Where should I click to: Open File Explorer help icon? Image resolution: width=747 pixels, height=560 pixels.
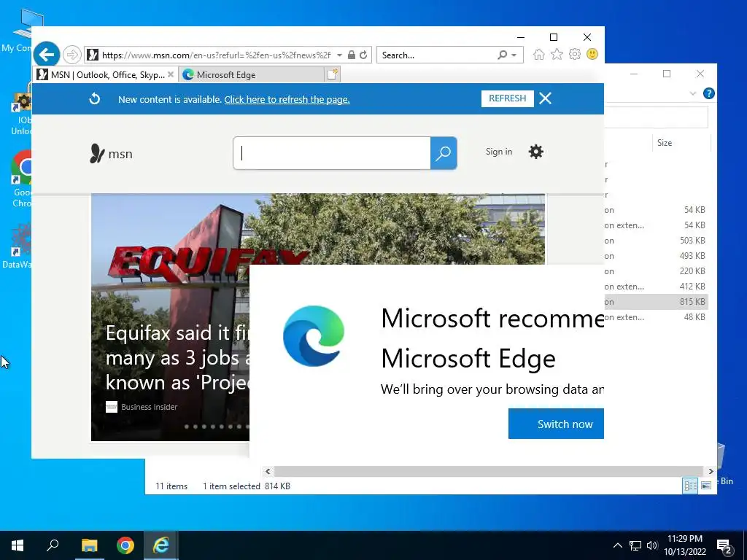click(x=709, y=93)
